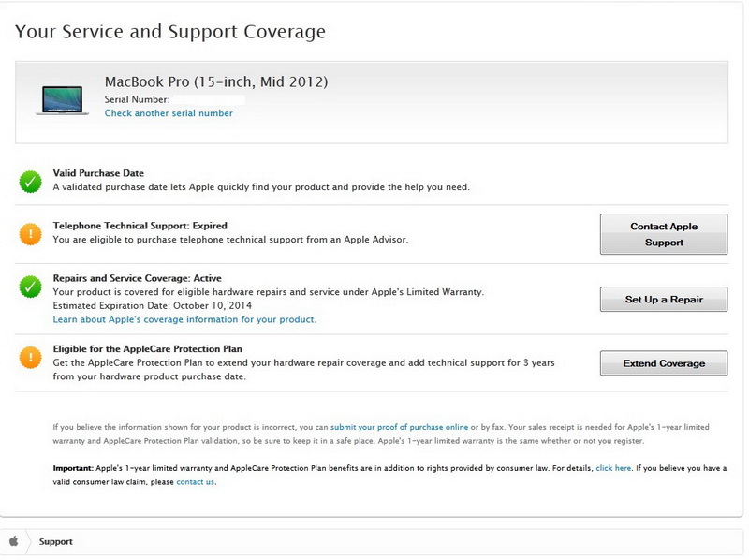Go to Support in the breadcrumb
The image size is (749, 560).
[x=56, y=541]
